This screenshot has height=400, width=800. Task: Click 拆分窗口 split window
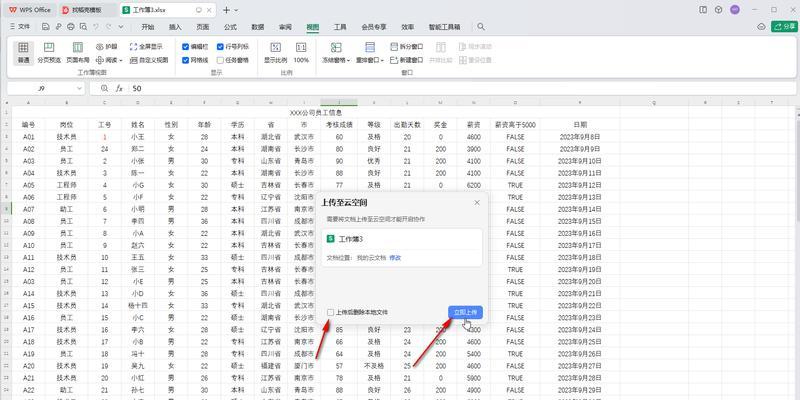tap(407, 46)
